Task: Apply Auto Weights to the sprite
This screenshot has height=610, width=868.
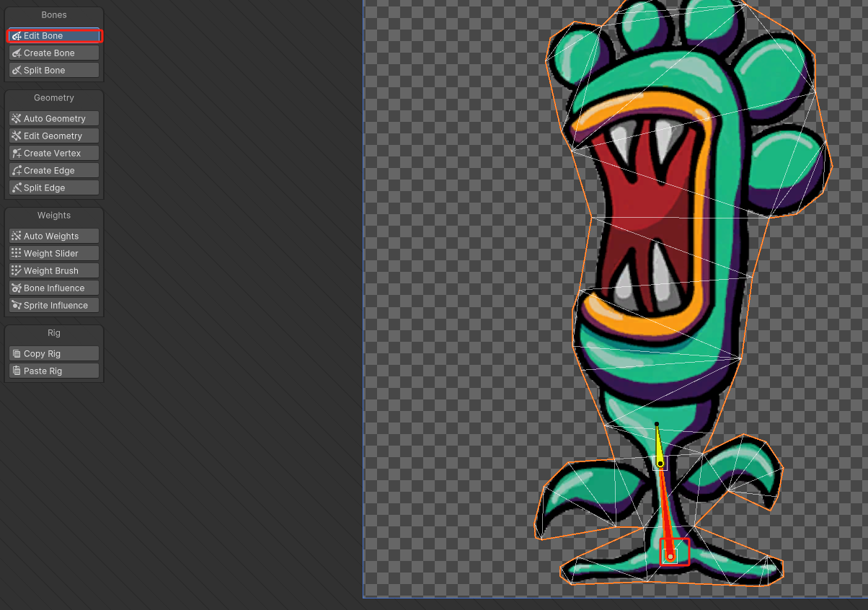Action: click(x=54, y=236)
